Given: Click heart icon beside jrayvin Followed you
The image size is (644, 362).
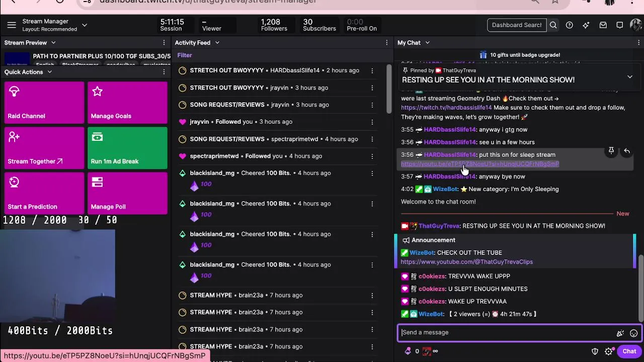Looking at the screenshot, I should pos(182,122).
